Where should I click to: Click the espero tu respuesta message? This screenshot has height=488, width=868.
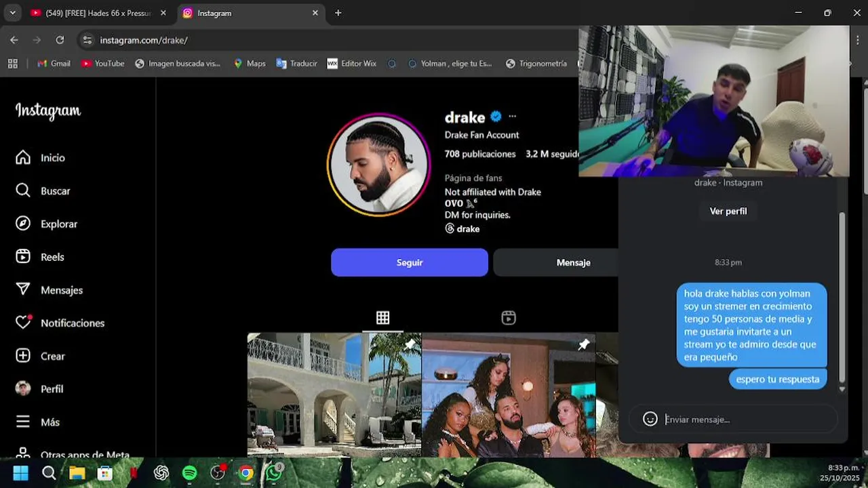(778, 380)
